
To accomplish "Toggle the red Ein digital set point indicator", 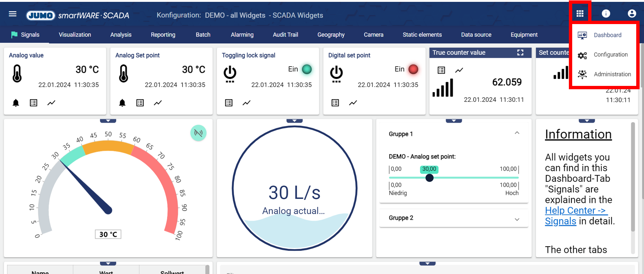I will (x=413, y=69).
